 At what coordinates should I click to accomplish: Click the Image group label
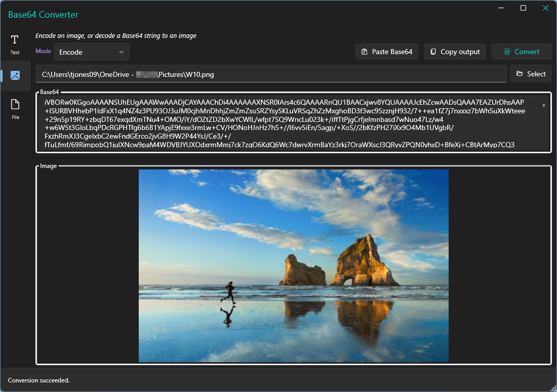tap(48, 166)
